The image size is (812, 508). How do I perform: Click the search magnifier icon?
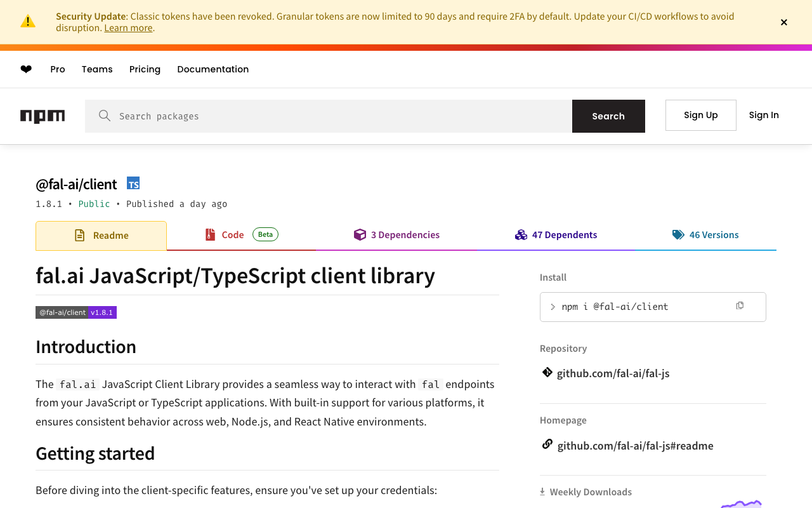coord(105,116)
